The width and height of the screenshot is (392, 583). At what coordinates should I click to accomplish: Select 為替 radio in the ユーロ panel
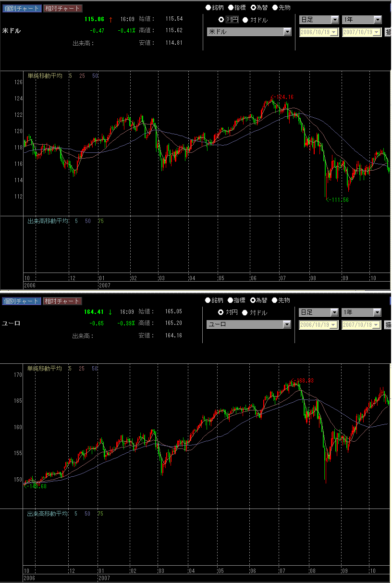click(x=253, y=300)
